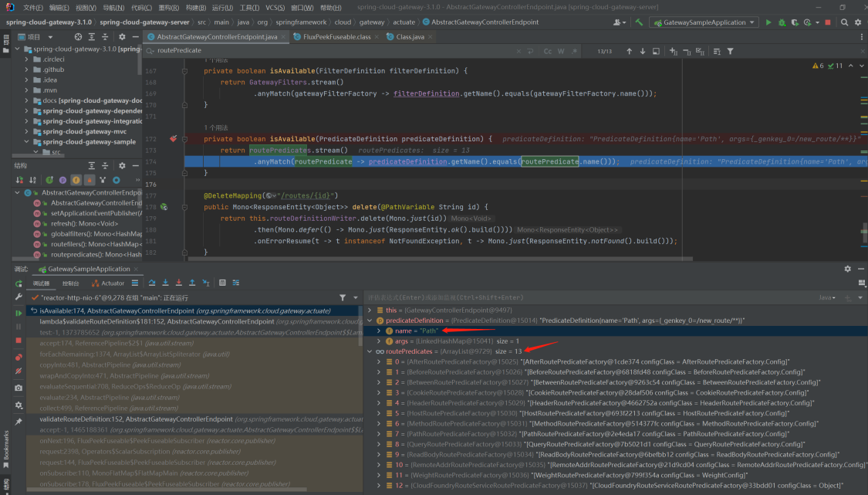Click Collapse All icon in project panel
Screen dimensions: 868x495
coord(105,37)
